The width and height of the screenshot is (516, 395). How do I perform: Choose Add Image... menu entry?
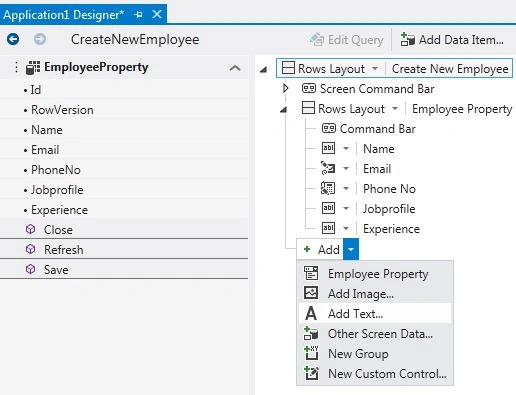(375, 293)
